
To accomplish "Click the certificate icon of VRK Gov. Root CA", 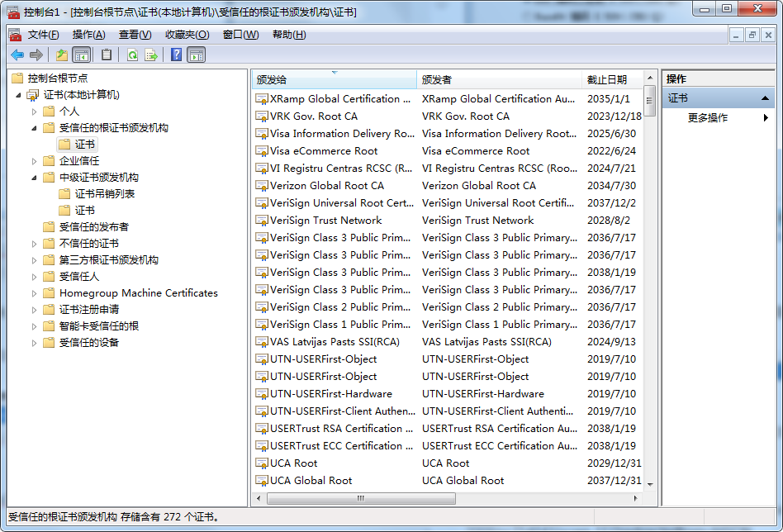I will 262,116.
